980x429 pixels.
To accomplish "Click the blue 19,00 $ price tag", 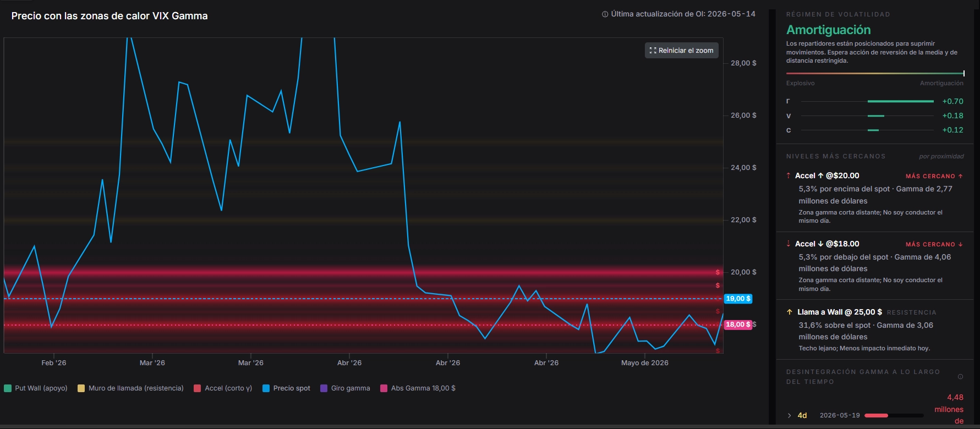I will pos(738,299).
